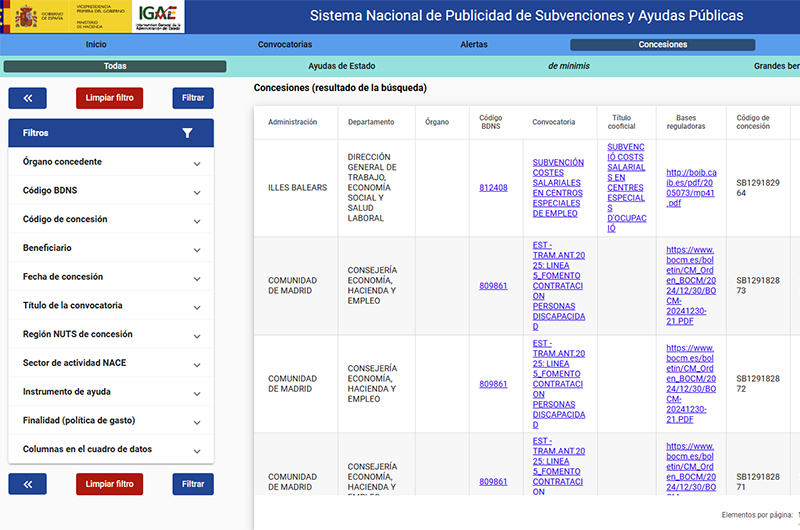Switch to the de minimis tab
The image size is (800, 530).
[569, 66]
